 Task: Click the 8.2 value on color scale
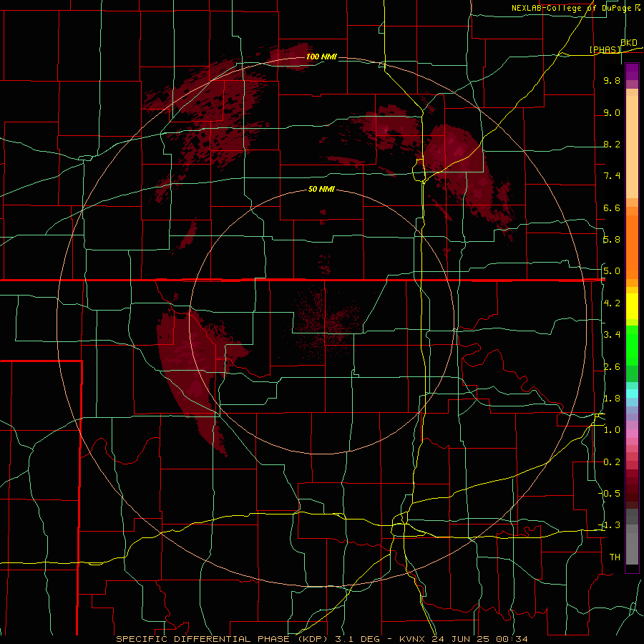coord(612,144)
